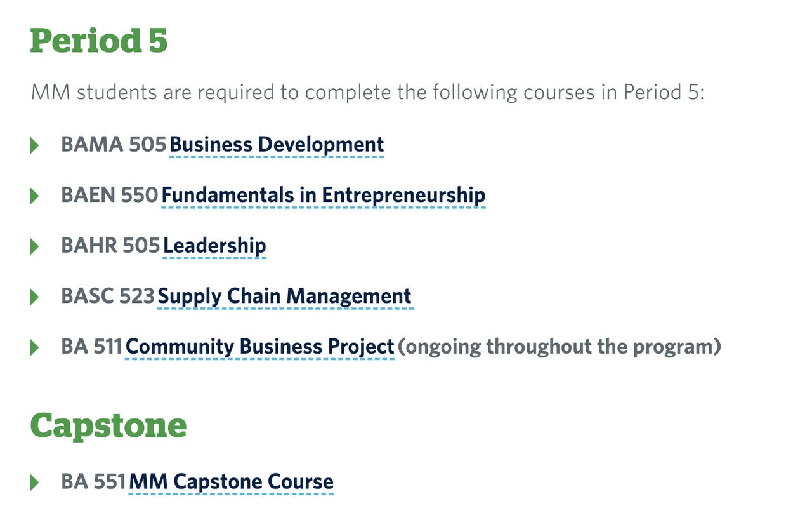Screen dimensions: 812x527
Task: Open the Supply Chain Management link
Action: [285, 296]
